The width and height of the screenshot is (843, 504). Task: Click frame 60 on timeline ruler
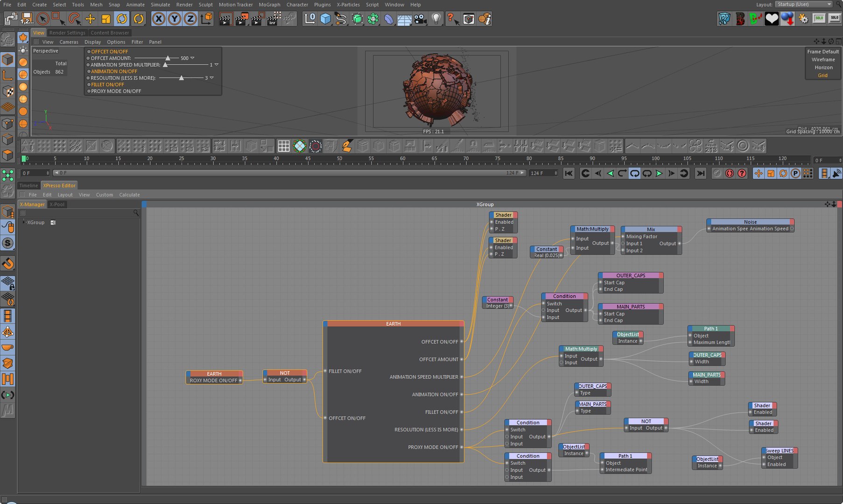pos(402,159)
